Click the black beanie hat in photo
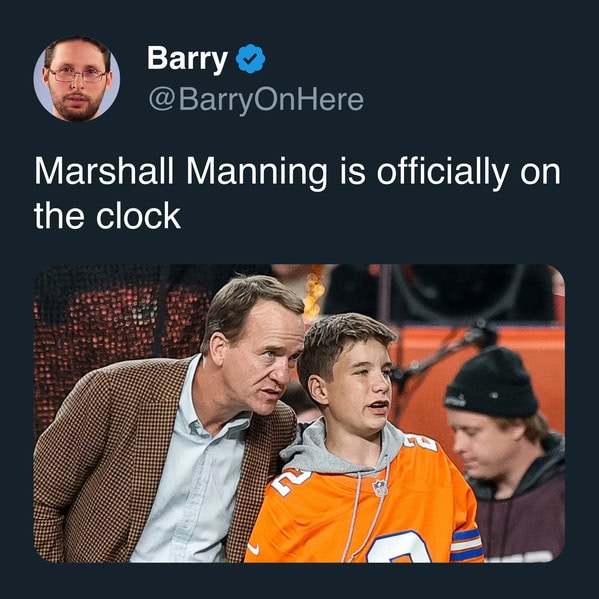Image resolution: width=599 pixels, height=599 pixels. [492, 384]
